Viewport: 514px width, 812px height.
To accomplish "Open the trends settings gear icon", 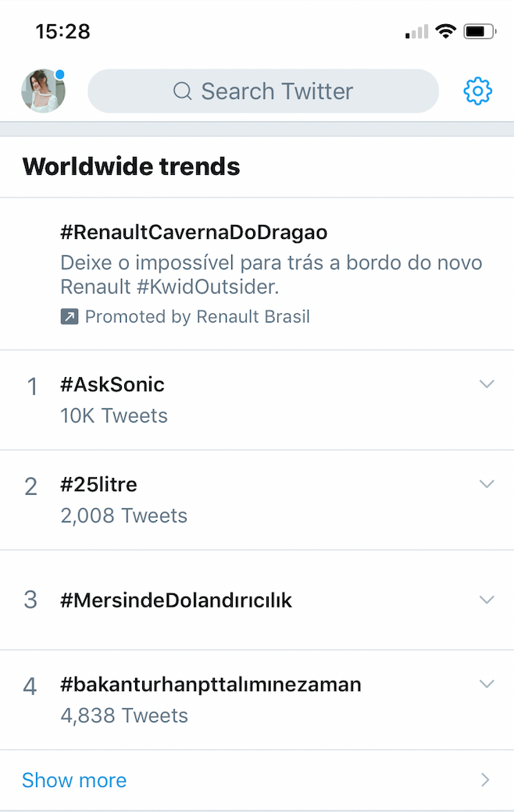I will click(x=477, y=91).
